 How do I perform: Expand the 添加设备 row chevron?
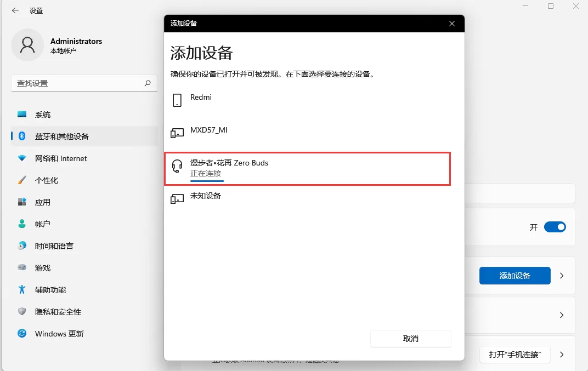click(x=561, y=276)
